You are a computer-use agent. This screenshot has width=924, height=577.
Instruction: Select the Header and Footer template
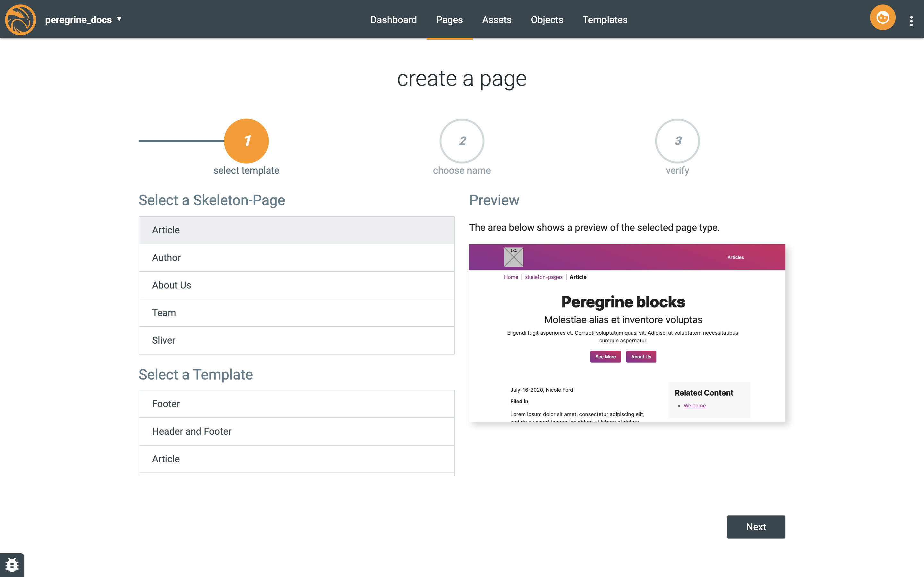coord(296,431)
